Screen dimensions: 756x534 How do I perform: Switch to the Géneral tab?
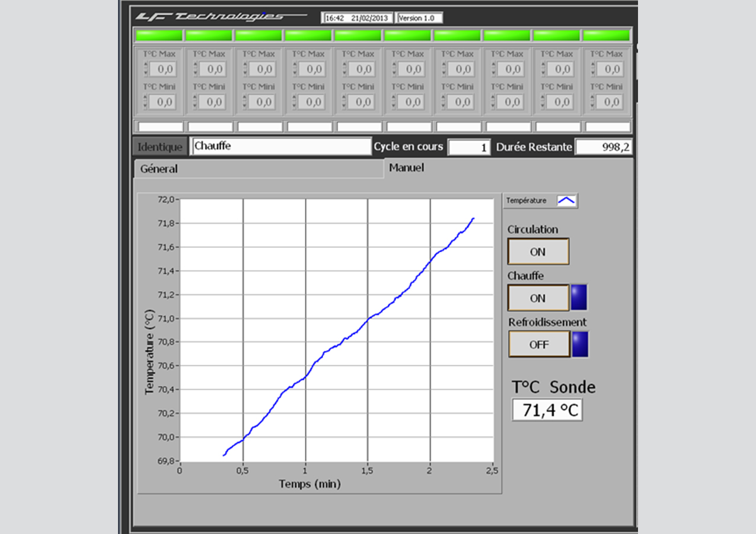[159, 169]
